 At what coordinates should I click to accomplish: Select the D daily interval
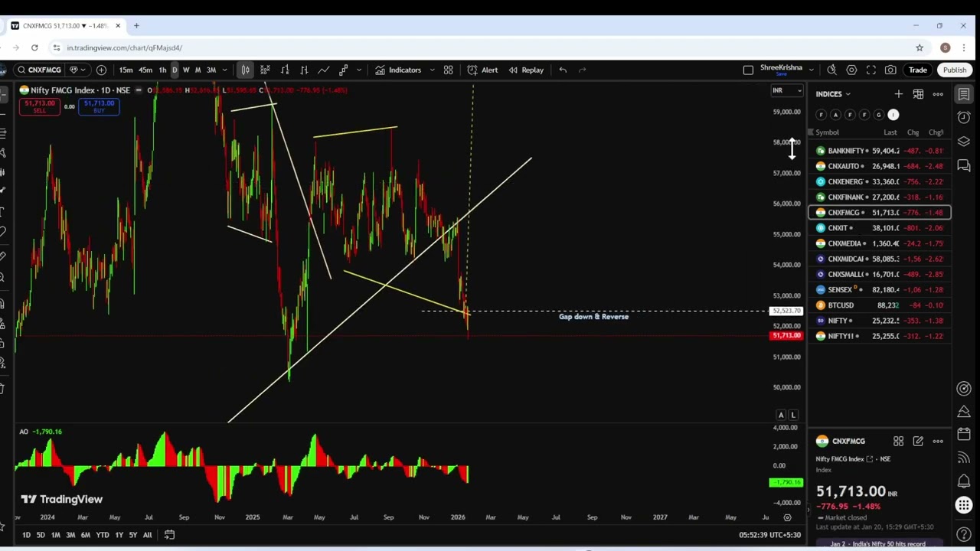point(175,70)
